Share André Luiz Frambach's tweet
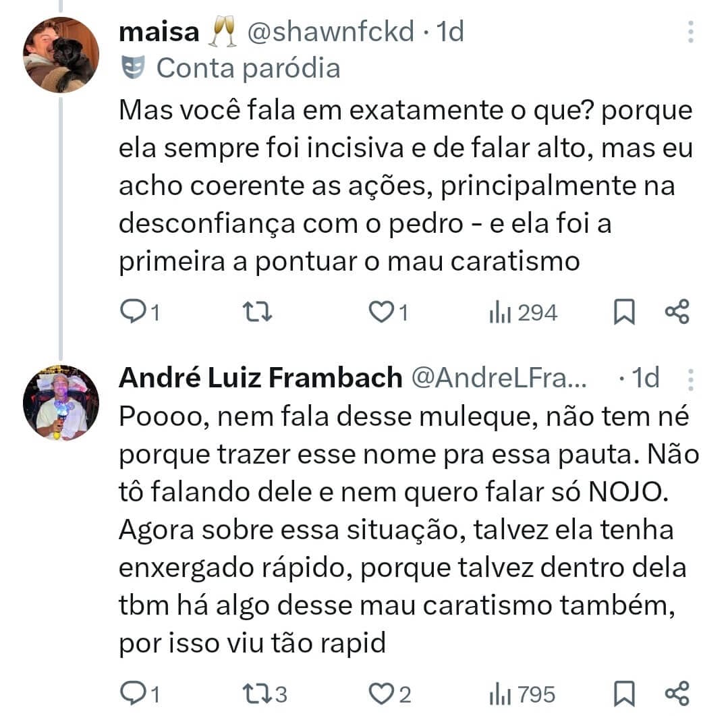The width and height of the screenshot is (728, 716). (677, 693)
